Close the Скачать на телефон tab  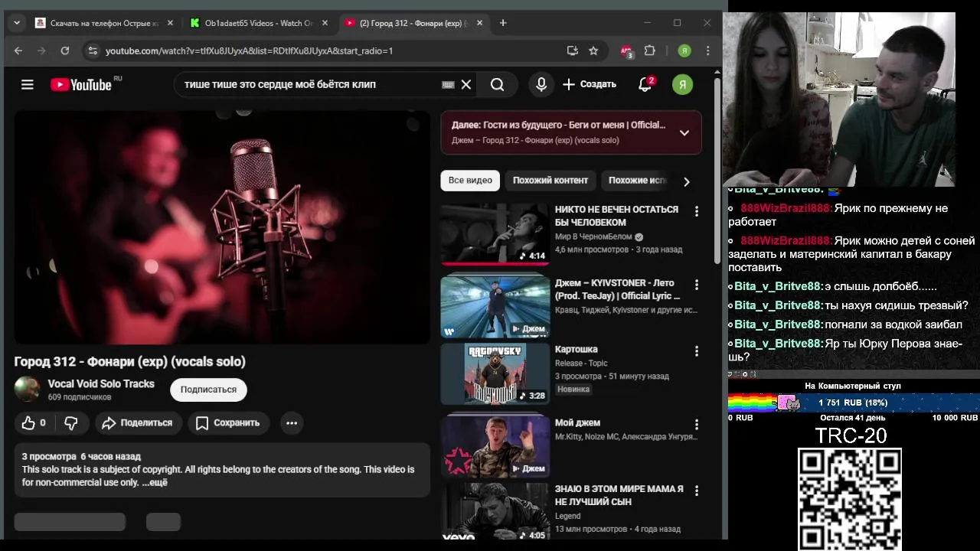(170, 23)
